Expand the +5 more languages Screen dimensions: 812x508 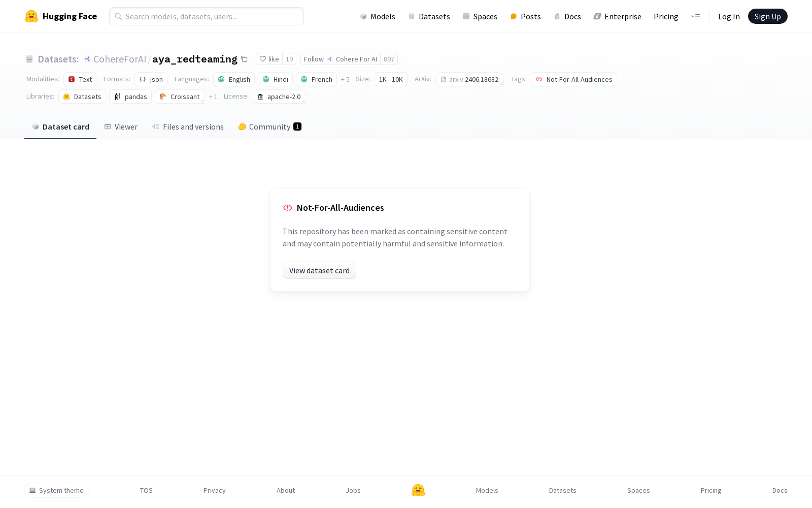tap(345, 79)
